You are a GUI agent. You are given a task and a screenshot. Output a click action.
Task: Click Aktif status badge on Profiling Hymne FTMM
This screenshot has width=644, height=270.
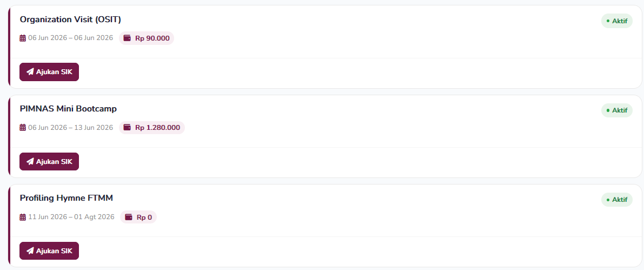tap(617, 200)
